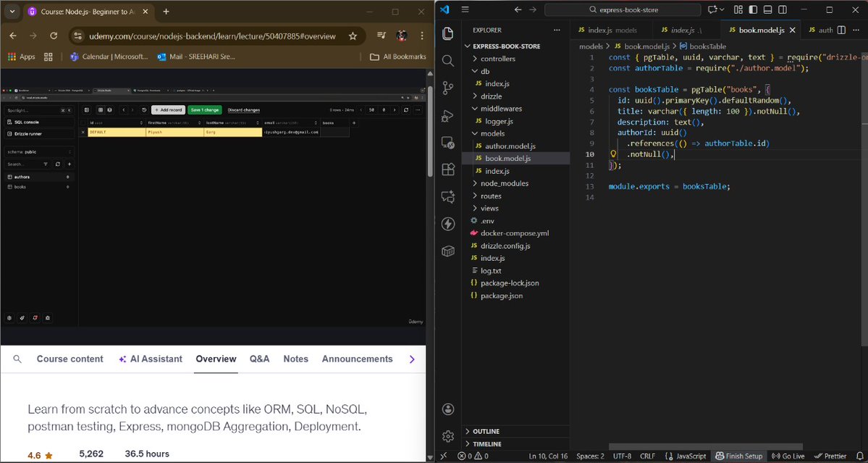Open the Docker extension panel
This screenshot has height=463, width=868.
pos(447,251)
